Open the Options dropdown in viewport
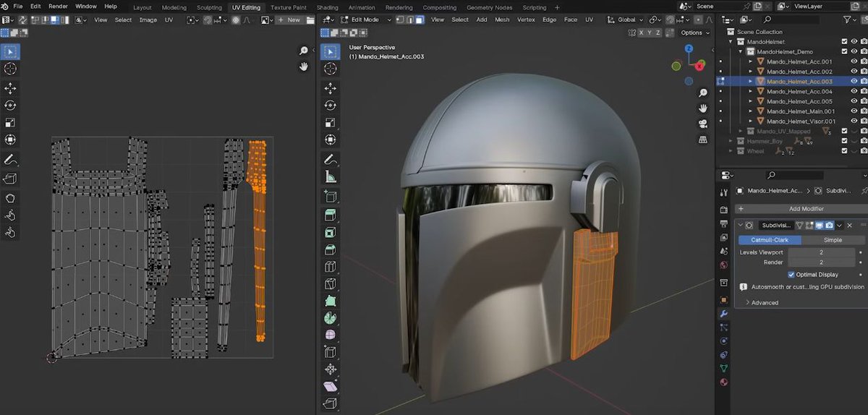 [694, 33]
